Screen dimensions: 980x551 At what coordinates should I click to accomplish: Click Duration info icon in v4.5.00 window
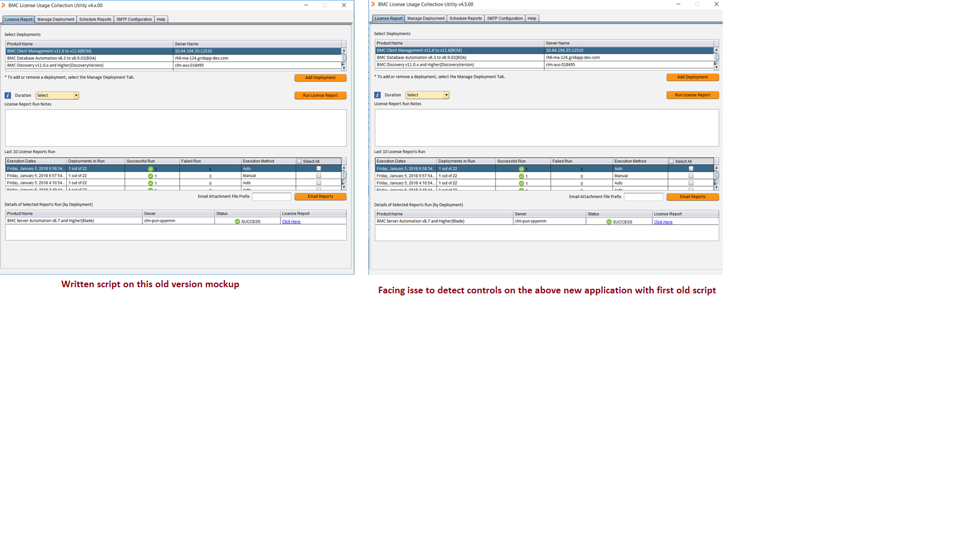click(x=377, y=95)
